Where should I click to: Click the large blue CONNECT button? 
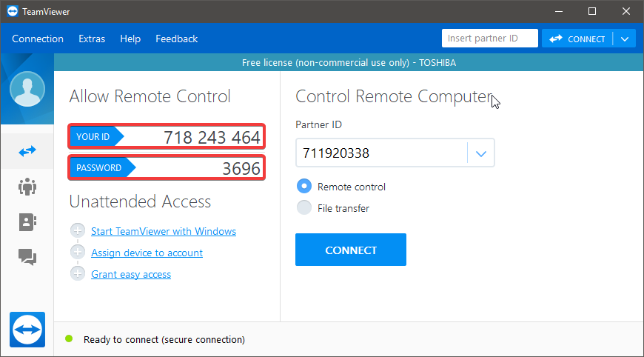pos(351,250)
